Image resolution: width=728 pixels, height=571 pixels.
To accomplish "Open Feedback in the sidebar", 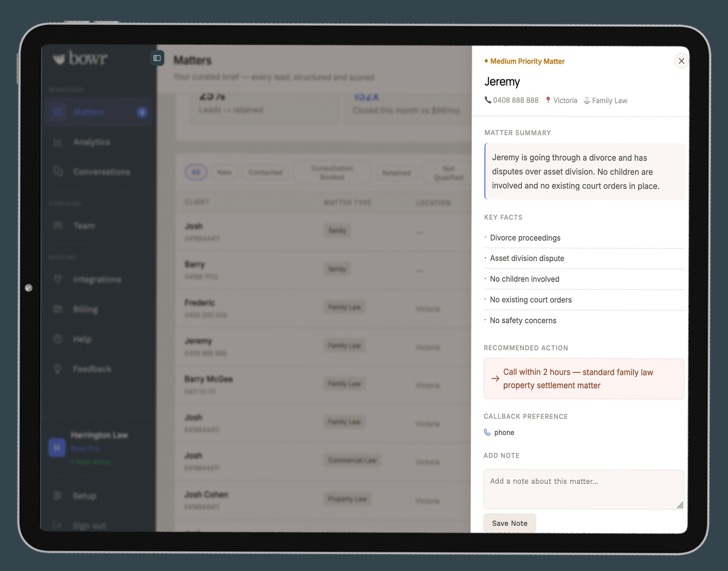I will pyautogui.click(x=98, y=369).
